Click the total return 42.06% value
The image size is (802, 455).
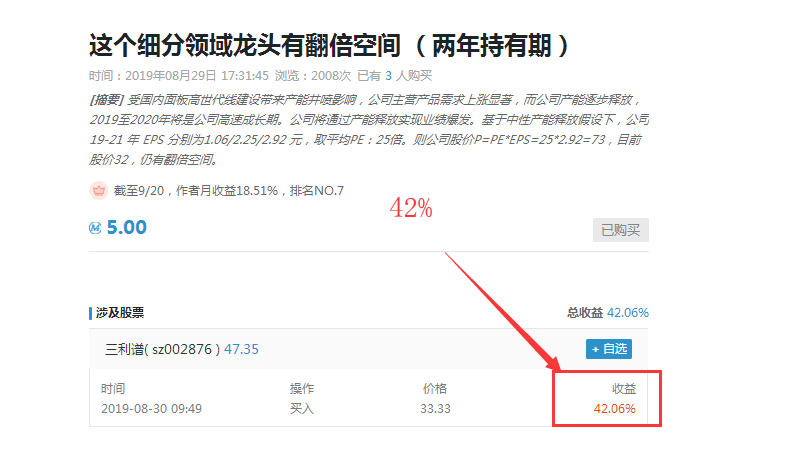[x=626, y=313]
